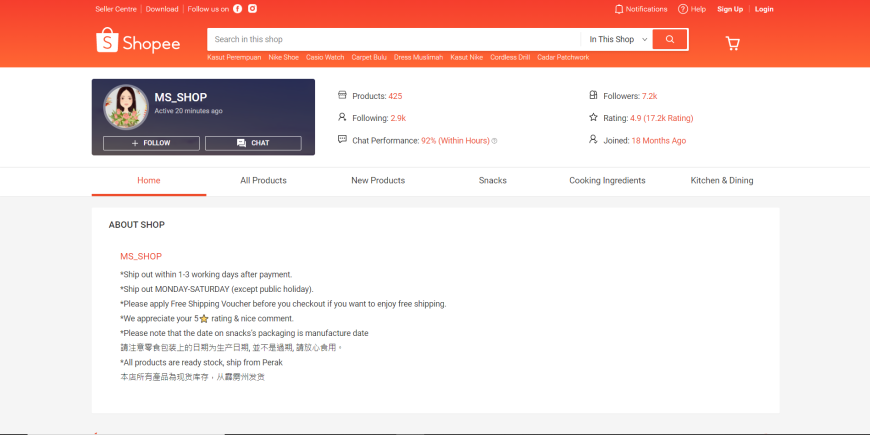Open the Seller Centre link
Screen dimensions: 870x435
pos(116,9)
